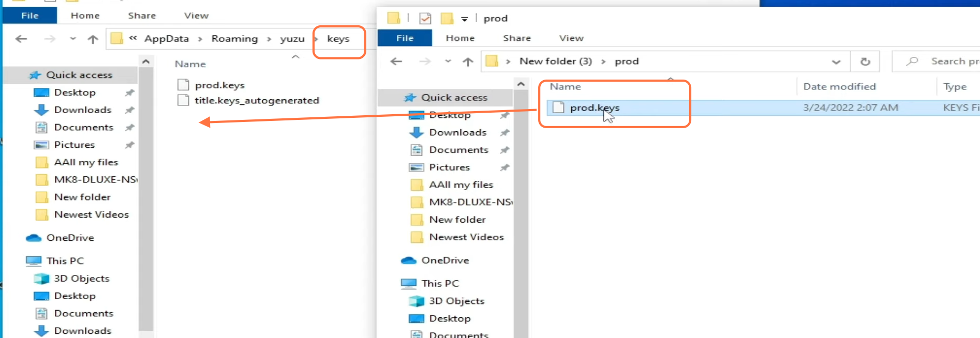Open View tab in keys window
The width and height of the screenshot is (980, 338).
196,16
